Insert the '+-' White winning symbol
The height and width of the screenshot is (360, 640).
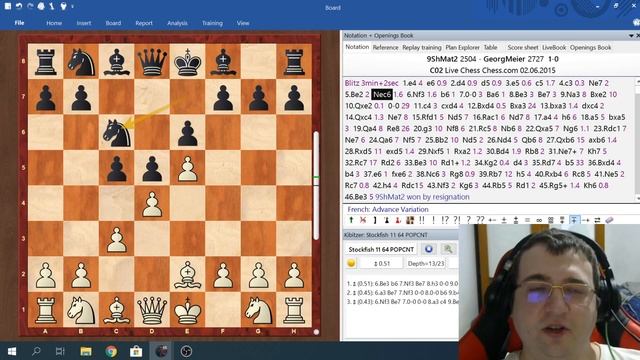492,220
